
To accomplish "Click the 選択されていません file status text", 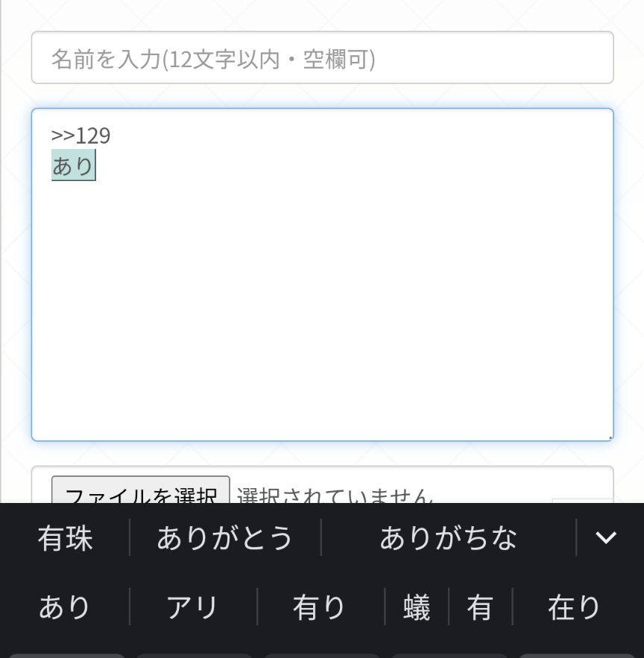I will tap(335, 495).
